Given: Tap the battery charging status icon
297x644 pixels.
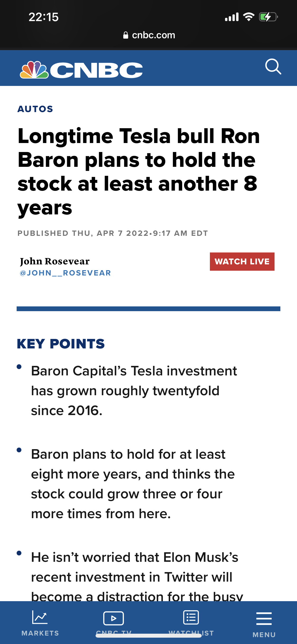Looking at the screenshot, I should click(x=268, y=17).
